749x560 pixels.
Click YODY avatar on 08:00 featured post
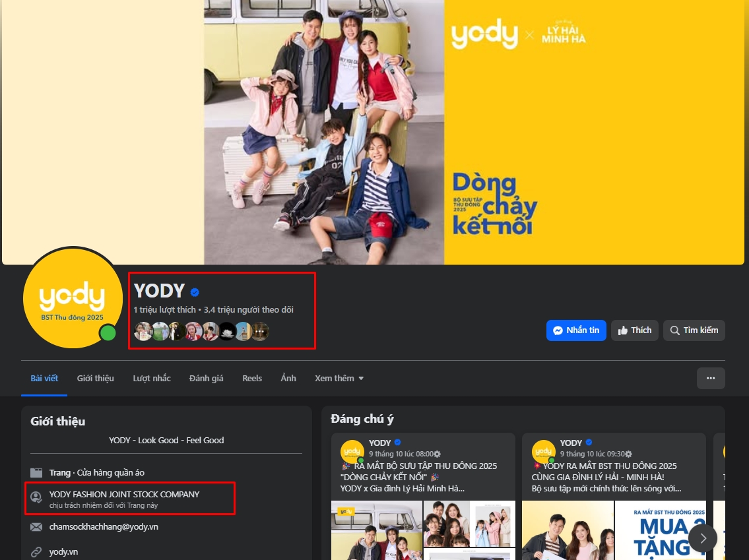(352, 452)
